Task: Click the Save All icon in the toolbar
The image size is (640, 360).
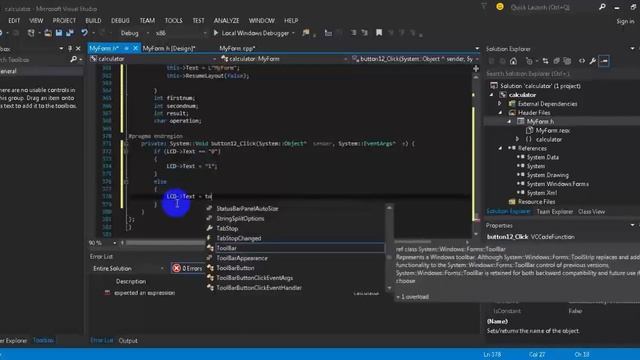Action: point(70,33)
